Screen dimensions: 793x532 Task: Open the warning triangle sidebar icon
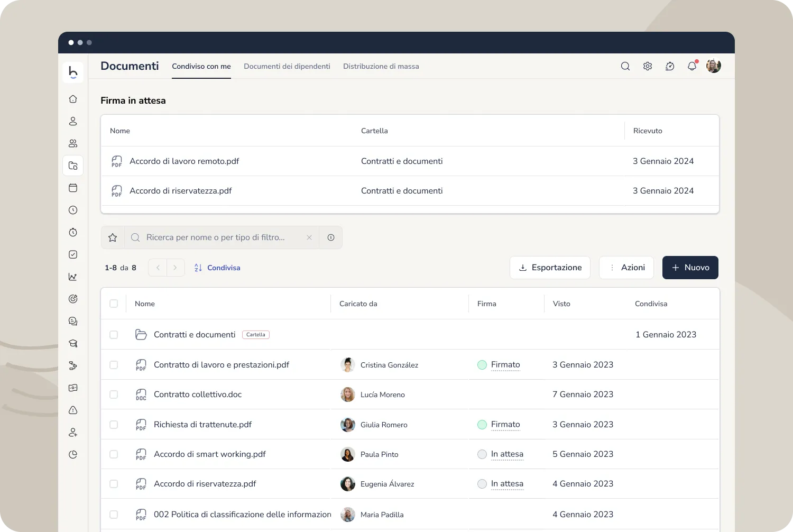click(73, 410)
